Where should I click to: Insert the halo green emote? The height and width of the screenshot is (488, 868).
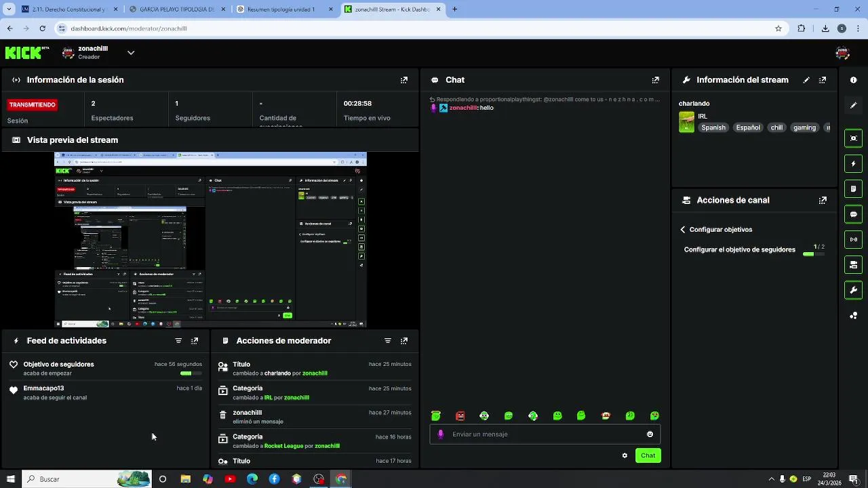[x=436, y=416]
